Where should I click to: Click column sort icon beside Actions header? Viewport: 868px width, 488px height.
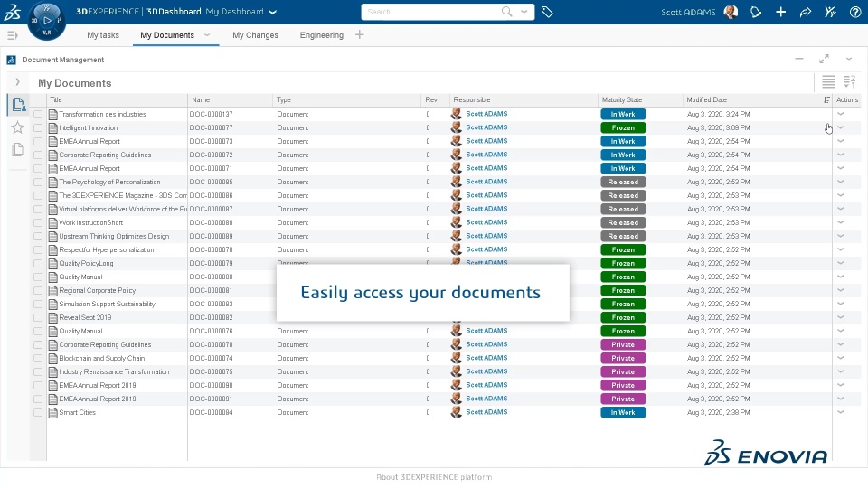click(x=826, y=99)
